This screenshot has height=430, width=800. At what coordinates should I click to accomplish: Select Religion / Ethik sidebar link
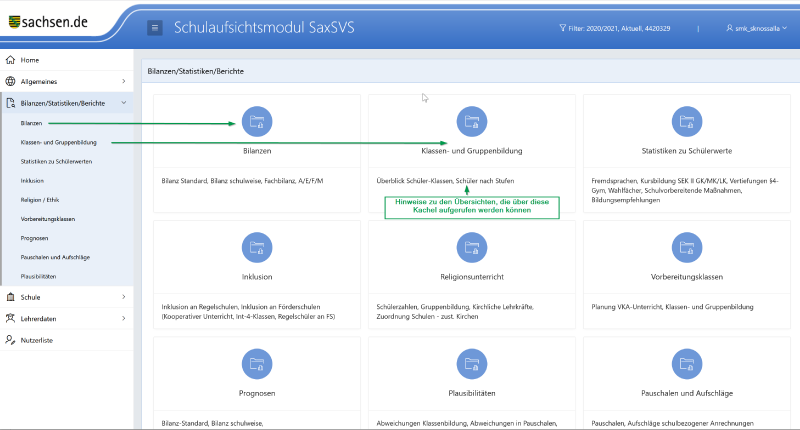point(38,199)
